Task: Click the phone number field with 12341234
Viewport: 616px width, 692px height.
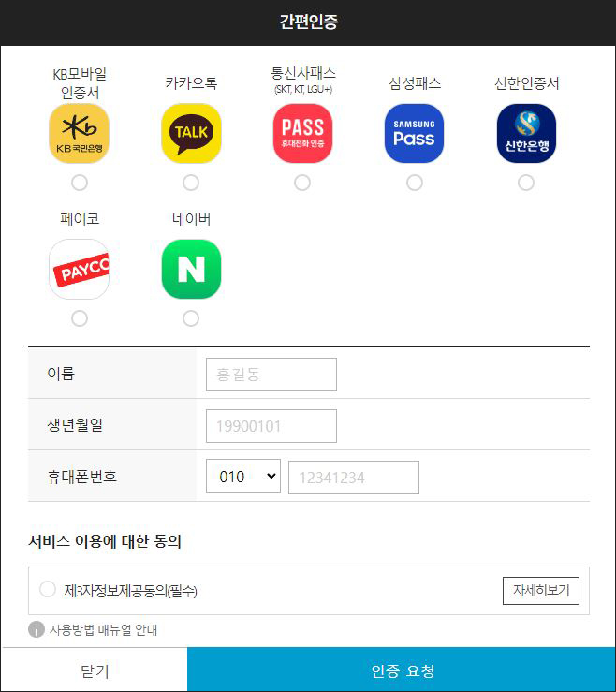Action: tap(354, 478)
